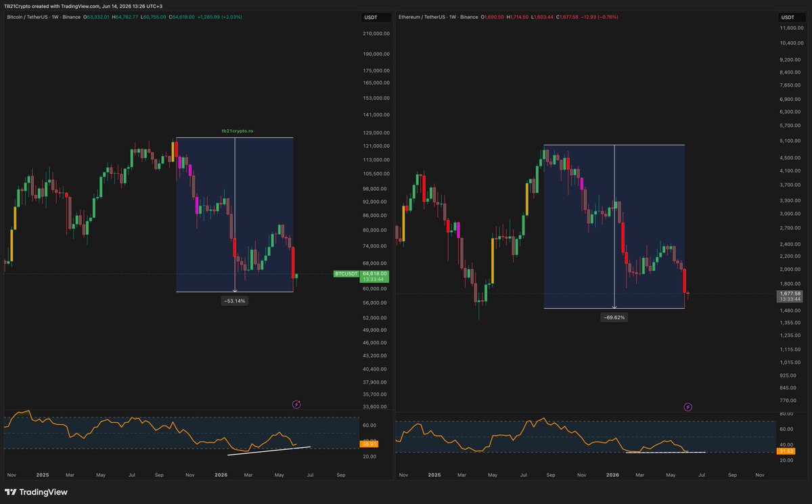
Task: Click the −53.14% measurement label
Action: (234, 300)
